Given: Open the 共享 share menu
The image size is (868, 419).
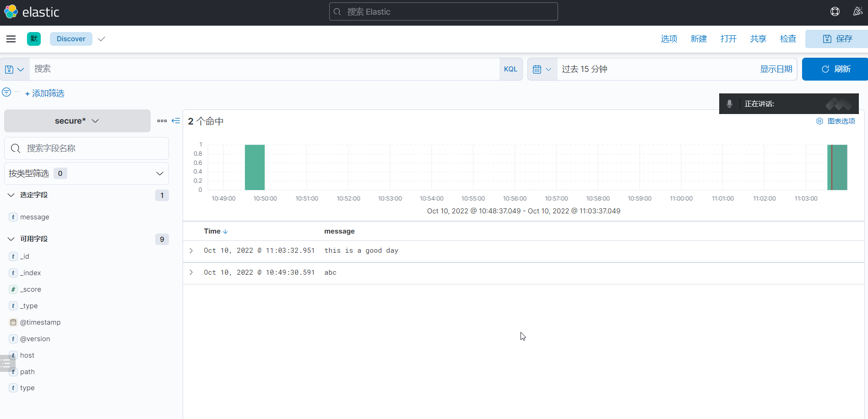Looking at the screenshot, I should coord(758,39).
